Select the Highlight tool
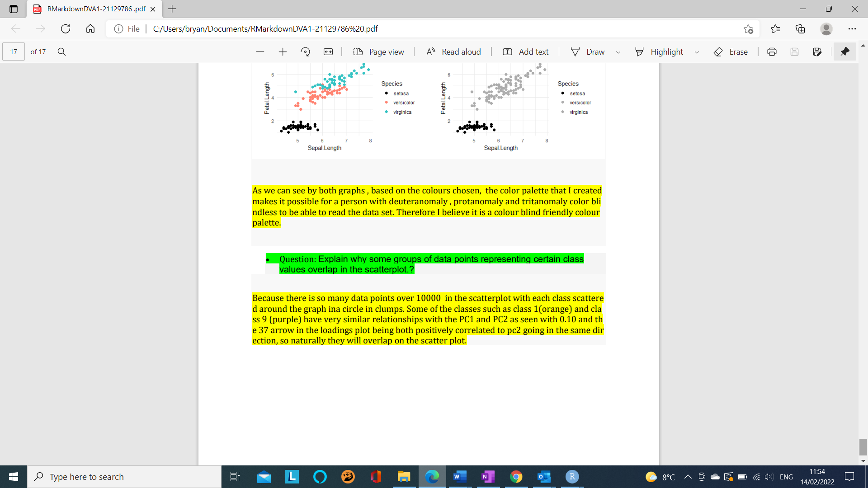The height and width of the screenshot is (488, 868). tap(660, 52)
